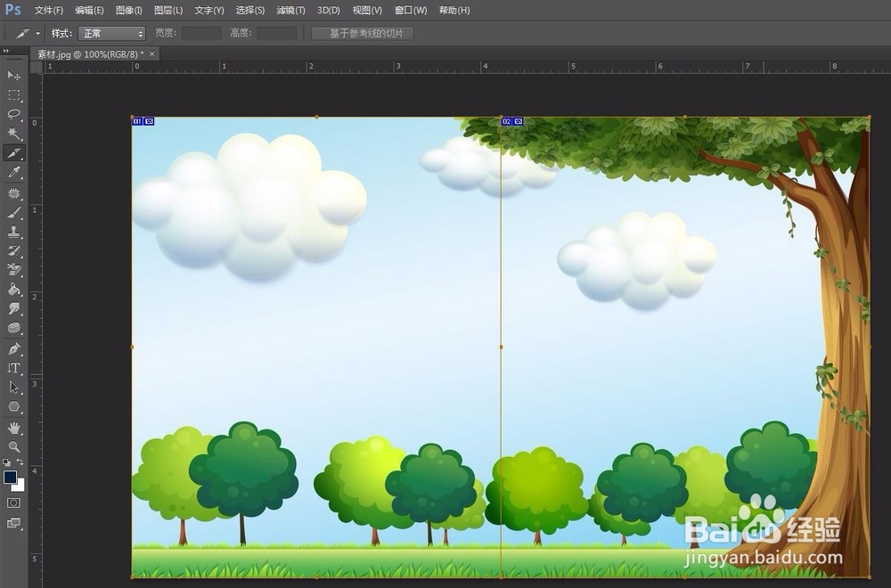Image resolution: width=891 pixels, height=588 pixels.
Task: Click the 高度 height input field
Action: 276,34
